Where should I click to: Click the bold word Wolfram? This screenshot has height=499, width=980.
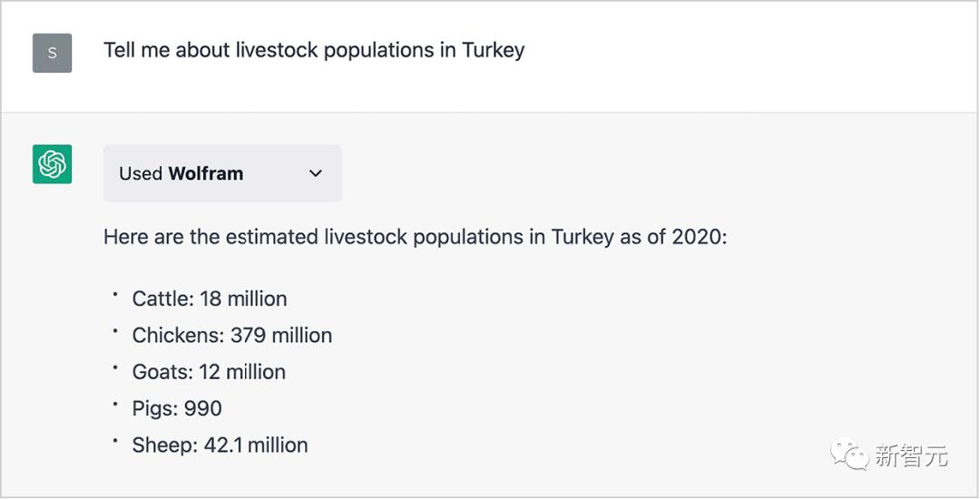[205, 173]
